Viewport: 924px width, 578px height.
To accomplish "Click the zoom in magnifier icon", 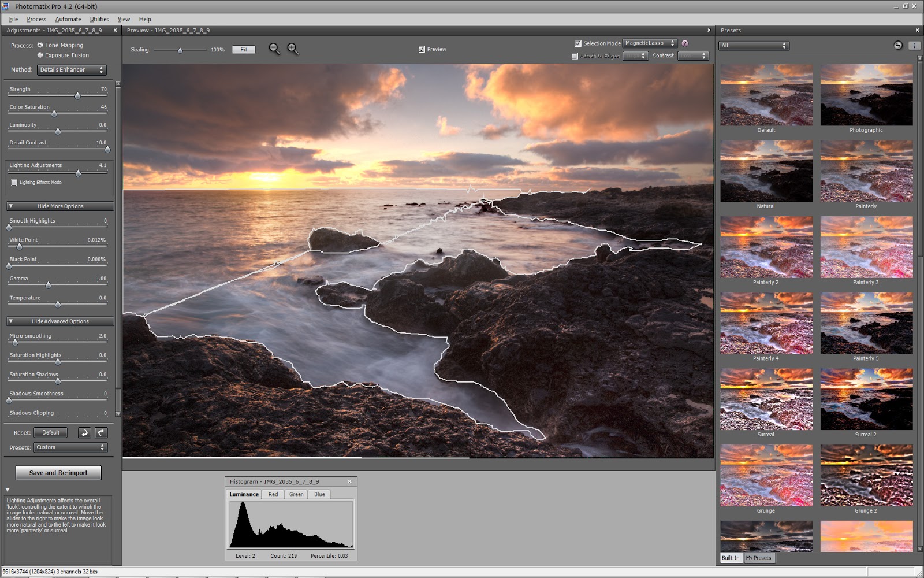I will [293, 49].
